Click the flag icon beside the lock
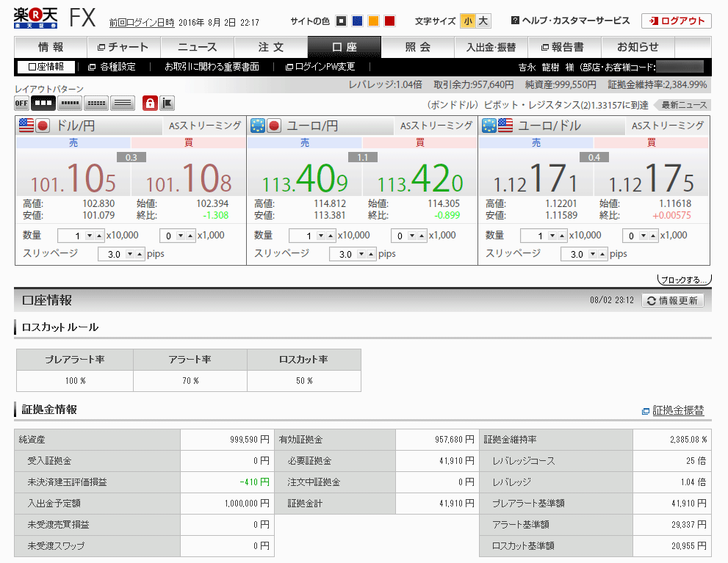Screen dimensions: 728x563 167,103
